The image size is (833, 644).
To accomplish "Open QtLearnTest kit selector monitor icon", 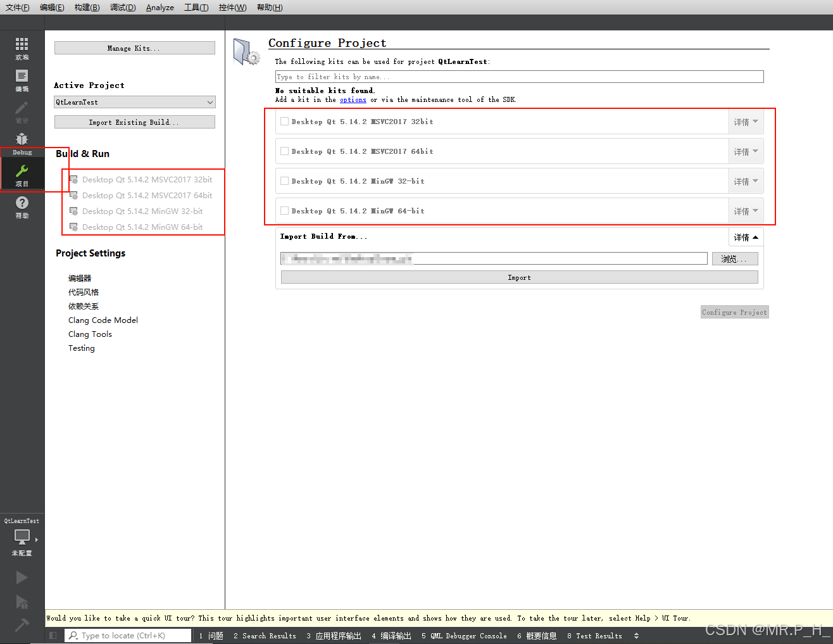I will coord(22,537).
